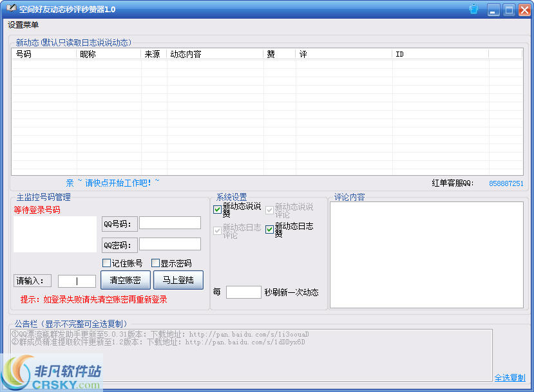Click the 请输入 text box
Image resolution: width=534 pixels, height=392 pixels.
tap(77, 281)
